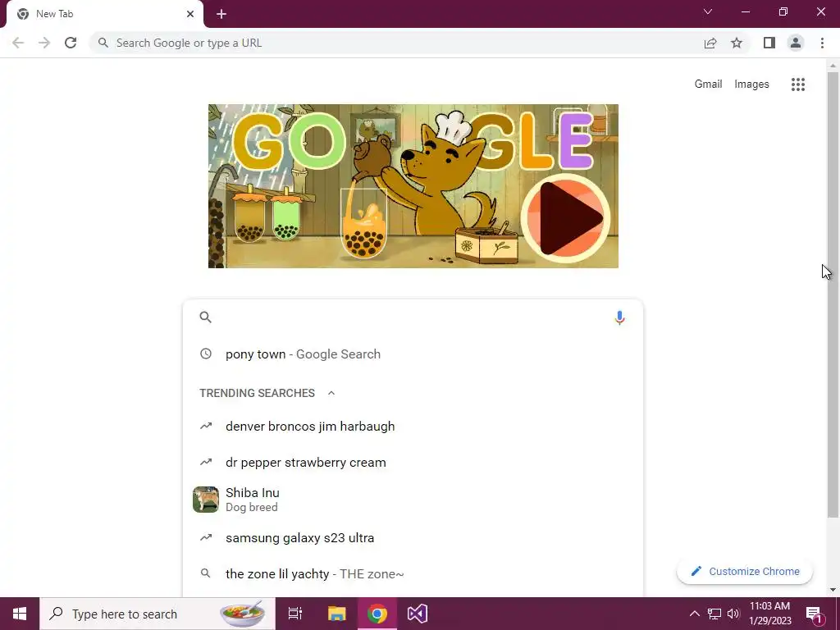Focus the Google search input box
Viewport: 840px width, 630px height.
[413, 317]
